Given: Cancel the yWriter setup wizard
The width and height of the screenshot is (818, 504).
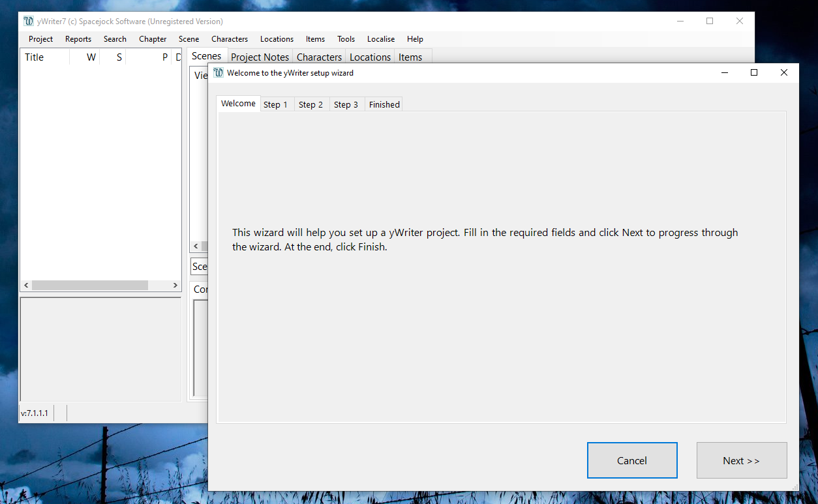Looking at the screenshot, I should pyautogui.click(x=632, y=460).
